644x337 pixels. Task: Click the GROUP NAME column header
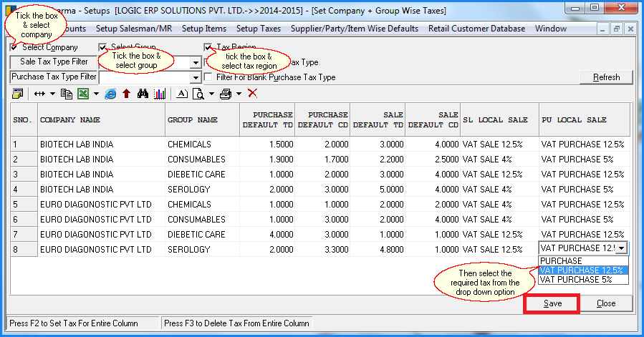pos(202,120)
